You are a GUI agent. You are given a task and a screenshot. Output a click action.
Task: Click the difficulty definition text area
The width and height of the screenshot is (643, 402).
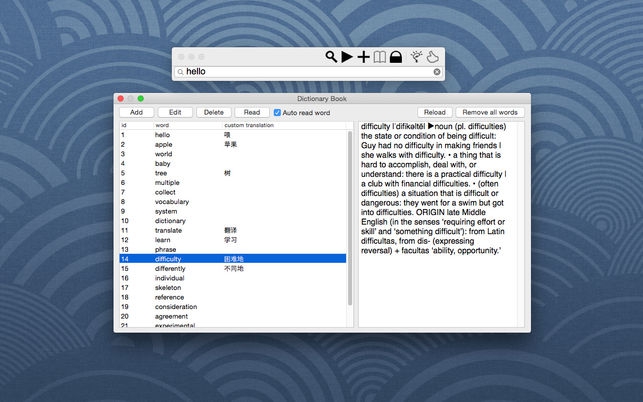tap(438, 224)
